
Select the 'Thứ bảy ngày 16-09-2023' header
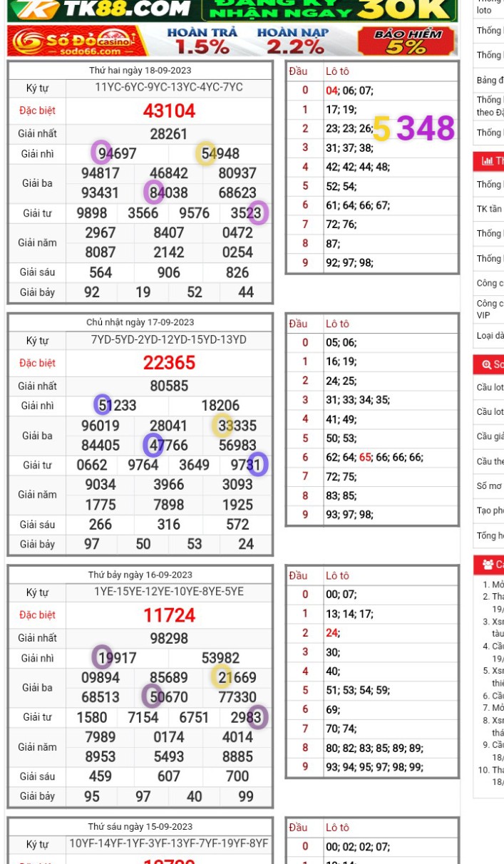pyautogui.click(x=140, y=575)
